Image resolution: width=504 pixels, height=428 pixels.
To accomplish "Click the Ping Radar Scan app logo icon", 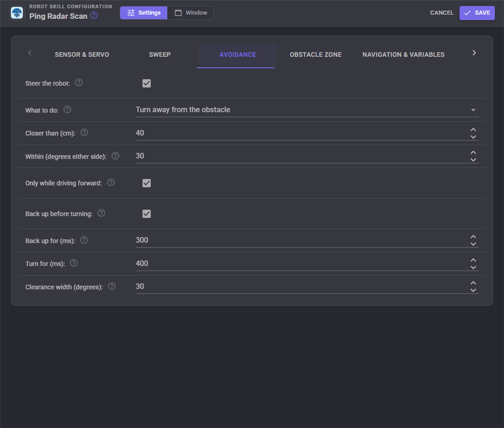I will pyautogui.click(x=17, y=13).
